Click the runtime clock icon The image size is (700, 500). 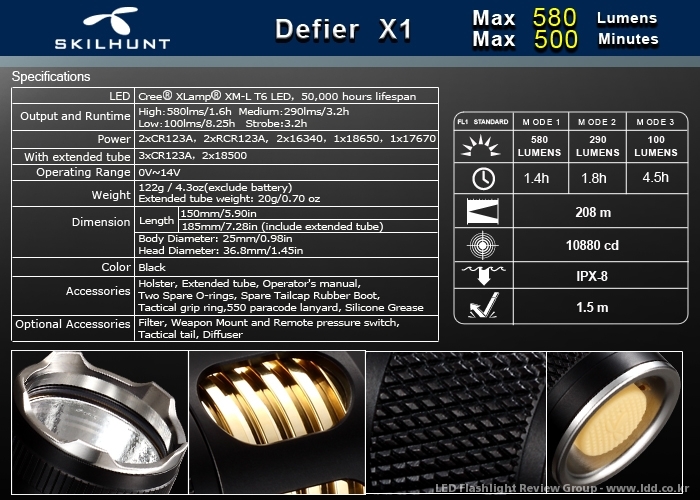tap(483, 179)
